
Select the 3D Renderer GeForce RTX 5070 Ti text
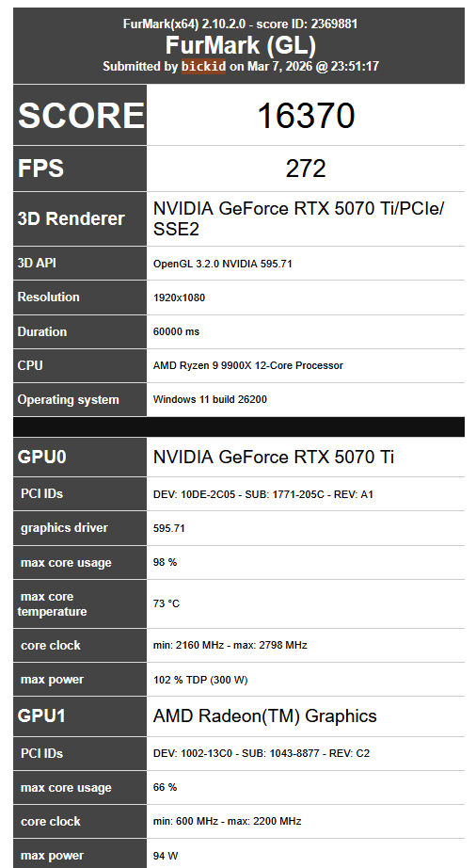(298, 218)
